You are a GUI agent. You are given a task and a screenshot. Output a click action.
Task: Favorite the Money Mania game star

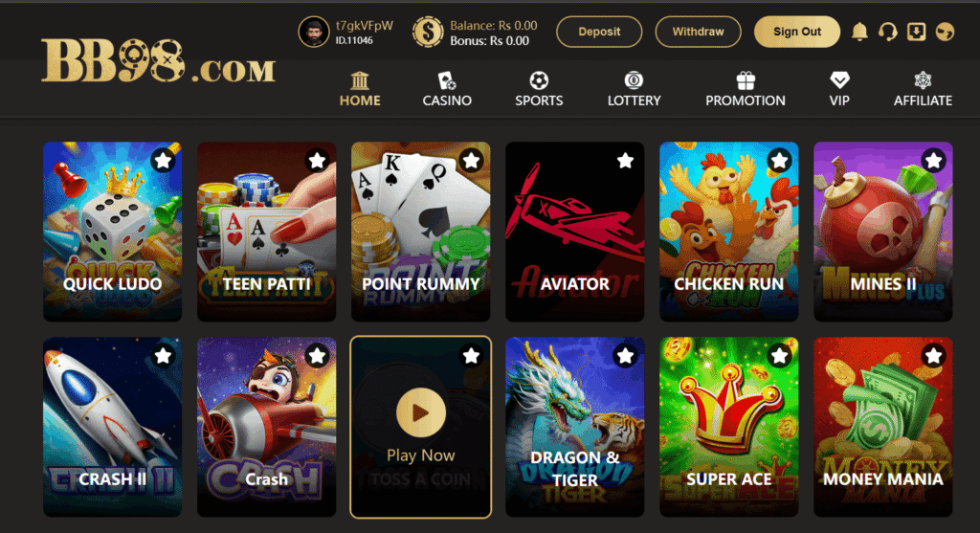point(933,356)
